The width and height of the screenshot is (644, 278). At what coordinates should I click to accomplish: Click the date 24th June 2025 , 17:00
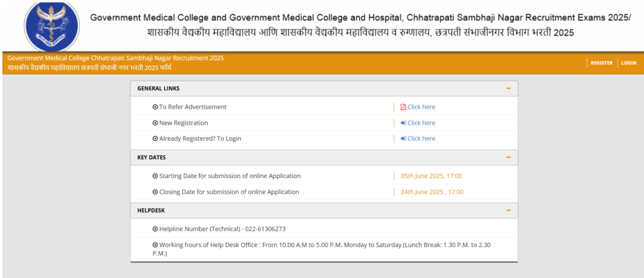pos(432,192)
